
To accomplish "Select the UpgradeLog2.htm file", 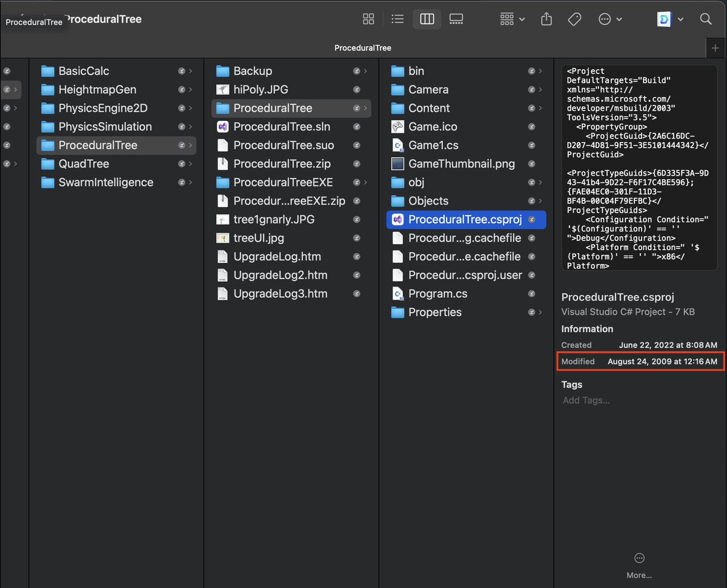I will (x=291, y=275).
